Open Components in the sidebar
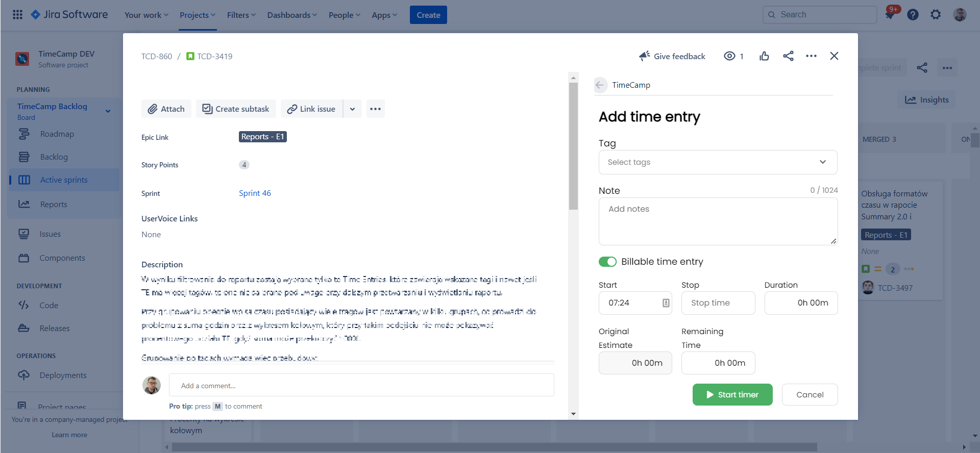 pyautogui.click(x=64, y=258)
